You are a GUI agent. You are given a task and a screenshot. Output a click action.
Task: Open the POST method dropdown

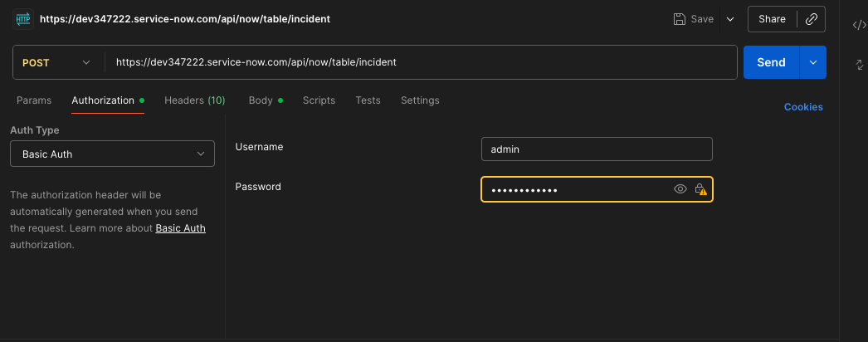click(56, 62)
